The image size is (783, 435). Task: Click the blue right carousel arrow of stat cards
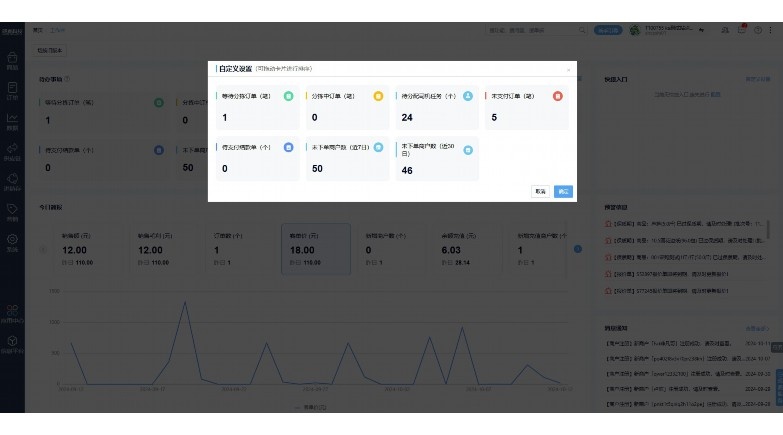pyautogui.click(x=578, y=249)
